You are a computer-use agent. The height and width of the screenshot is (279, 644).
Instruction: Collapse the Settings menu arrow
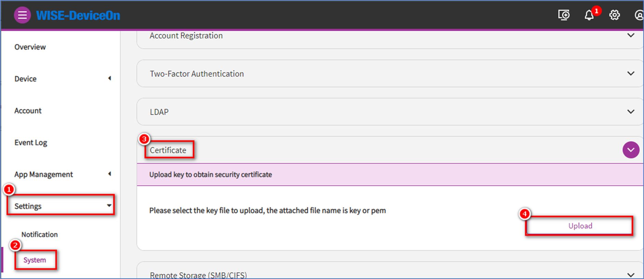109,206
